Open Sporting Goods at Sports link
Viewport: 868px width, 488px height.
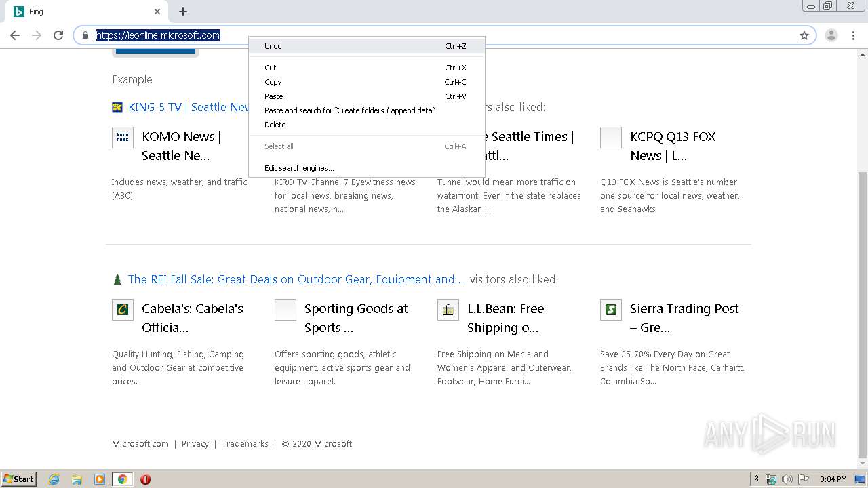[356, 318]
